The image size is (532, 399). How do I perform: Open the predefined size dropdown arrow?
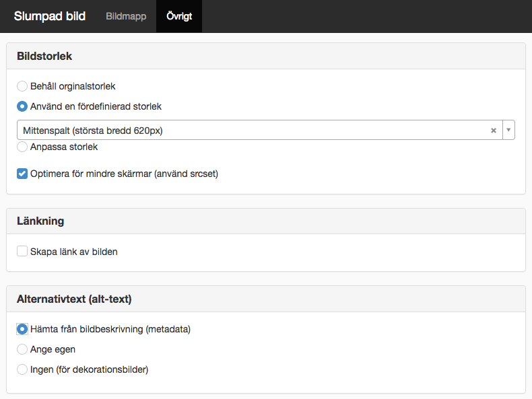click(508, 130)
